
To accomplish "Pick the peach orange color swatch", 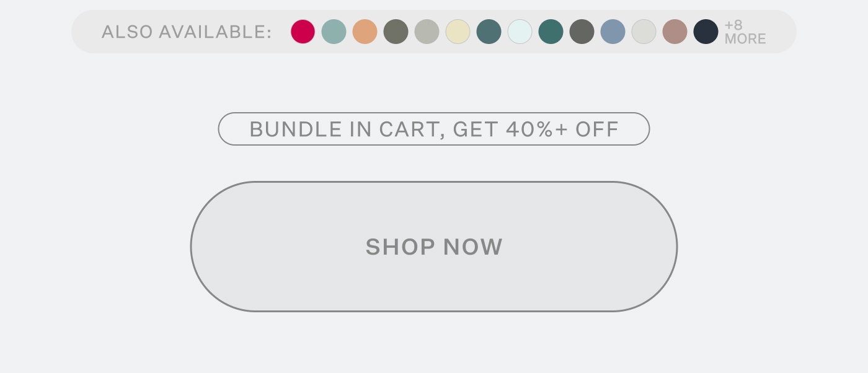I will click(x=365, y=32).
